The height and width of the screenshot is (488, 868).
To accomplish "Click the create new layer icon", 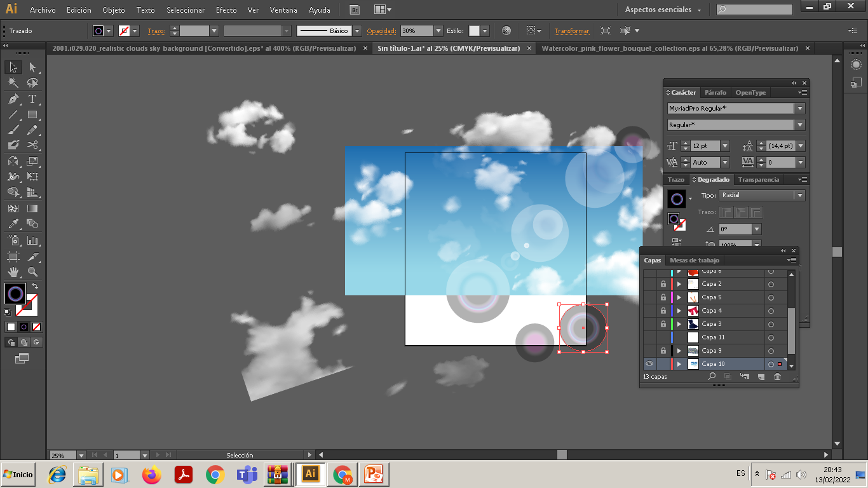I will click(761, 377).
